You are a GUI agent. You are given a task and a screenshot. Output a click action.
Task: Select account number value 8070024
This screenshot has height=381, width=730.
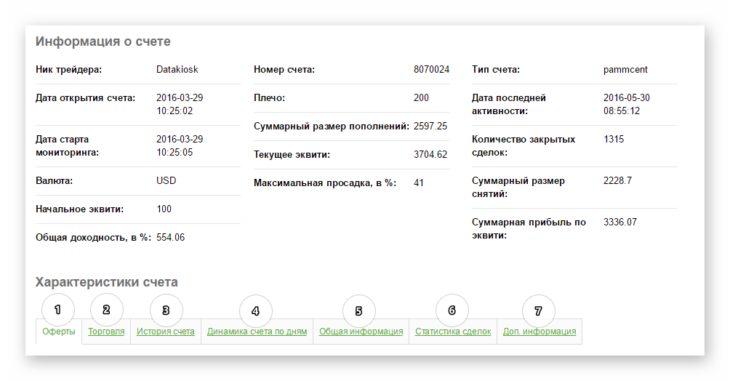click(431, 69)
